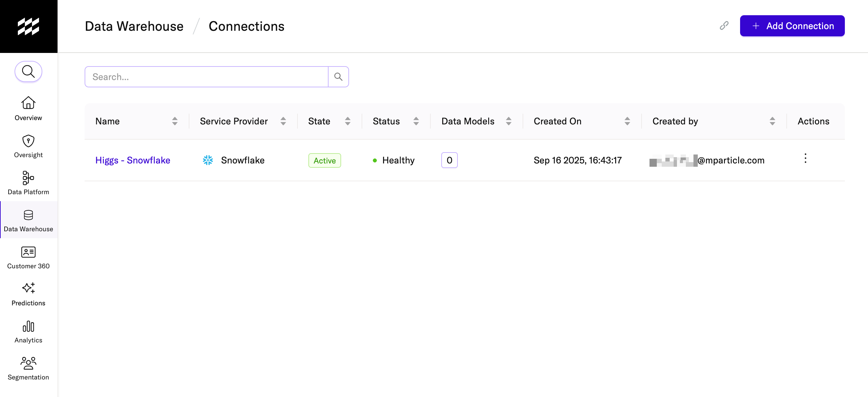Sort table by Name column

pyautogui.click(x=175, y=121)
